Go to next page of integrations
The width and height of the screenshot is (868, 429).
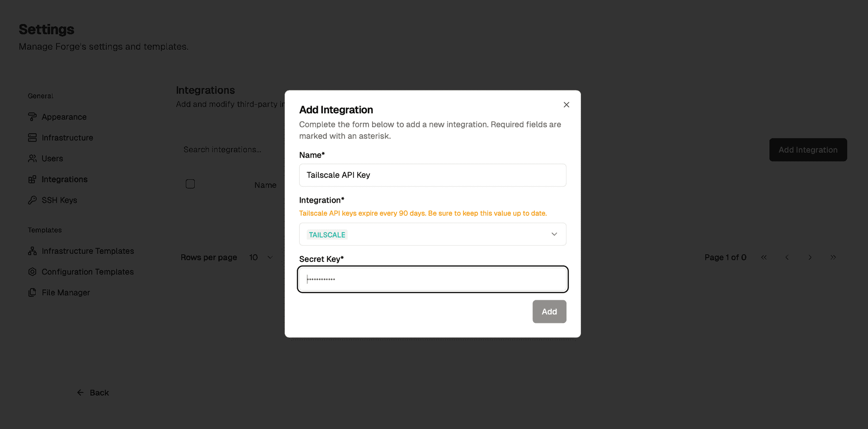[810, 257]
